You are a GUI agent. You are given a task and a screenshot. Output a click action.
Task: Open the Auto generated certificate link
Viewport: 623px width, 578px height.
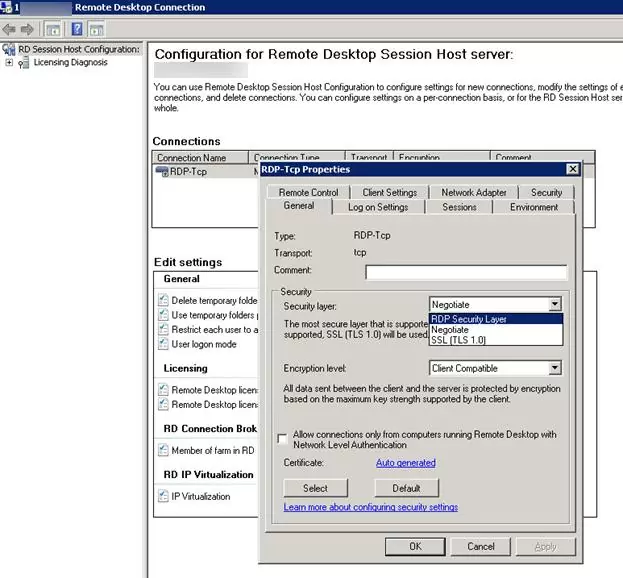(405, 463)
